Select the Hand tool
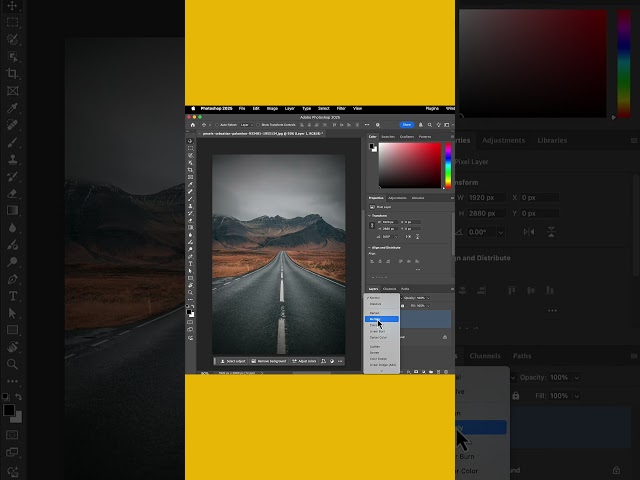Screen dimensions: 640x480 click(190, 285)
